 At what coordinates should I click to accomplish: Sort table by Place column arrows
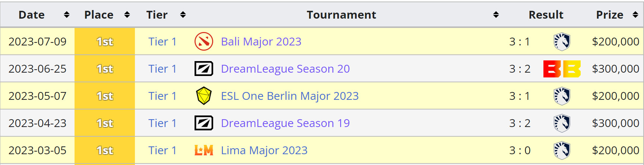coord(127,15)
